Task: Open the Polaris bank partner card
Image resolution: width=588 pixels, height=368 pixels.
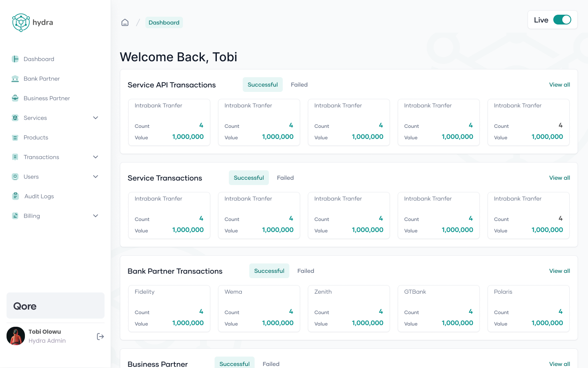Action: 528,308
